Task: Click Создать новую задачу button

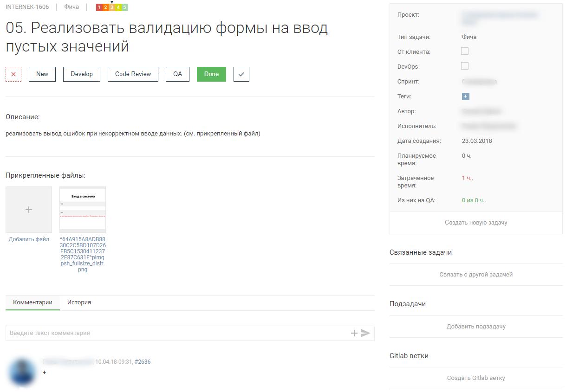Action: tap(475, 223)
